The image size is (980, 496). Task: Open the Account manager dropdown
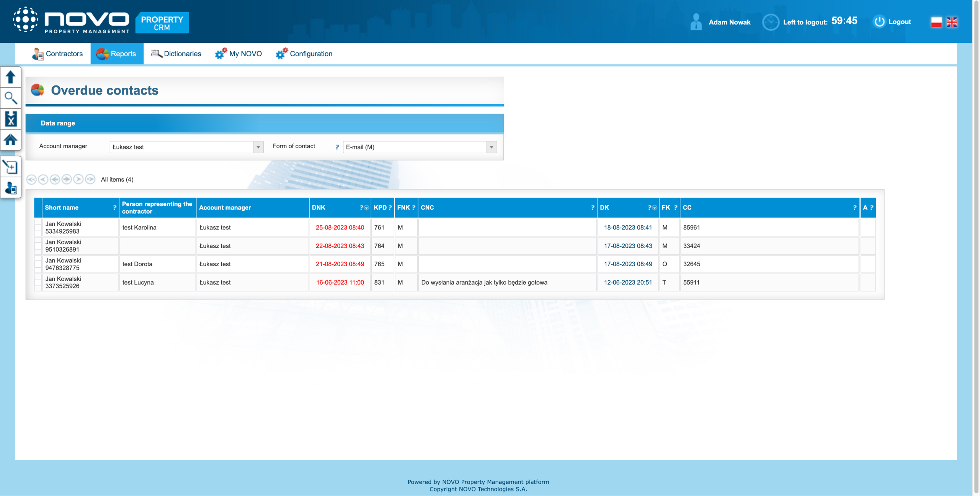tap(258, 147)
